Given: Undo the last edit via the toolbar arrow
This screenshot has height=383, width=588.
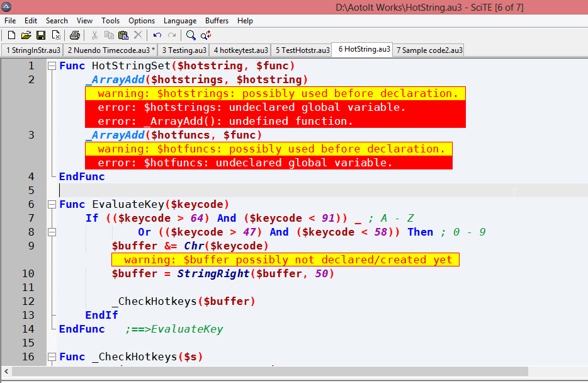Looking at the screenshot, I should pos(157,35).
